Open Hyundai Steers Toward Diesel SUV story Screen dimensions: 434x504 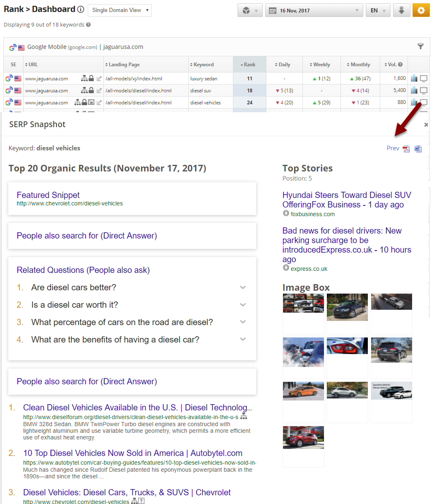click(347, 200)
